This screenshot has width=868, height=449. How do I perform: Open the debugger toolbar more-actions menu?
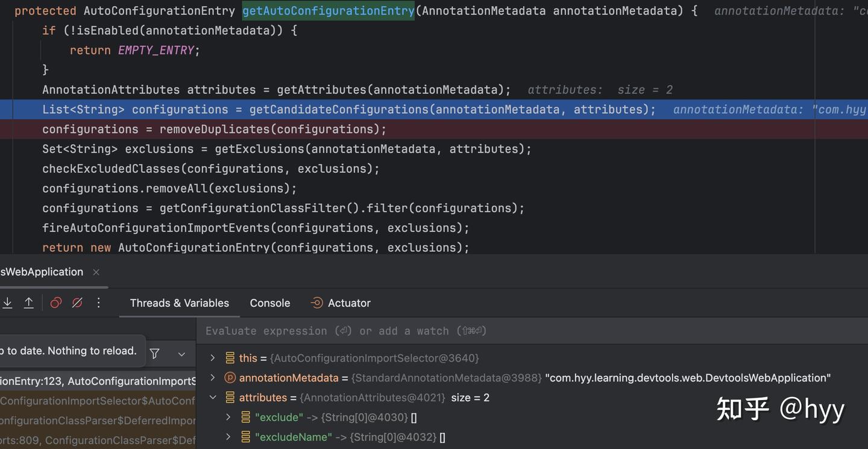tap(99, 303)
